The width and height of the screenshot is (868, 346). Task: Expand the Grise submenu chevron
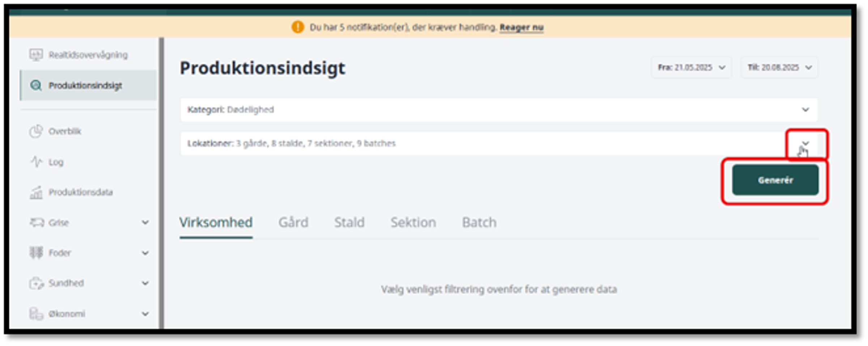145,222
